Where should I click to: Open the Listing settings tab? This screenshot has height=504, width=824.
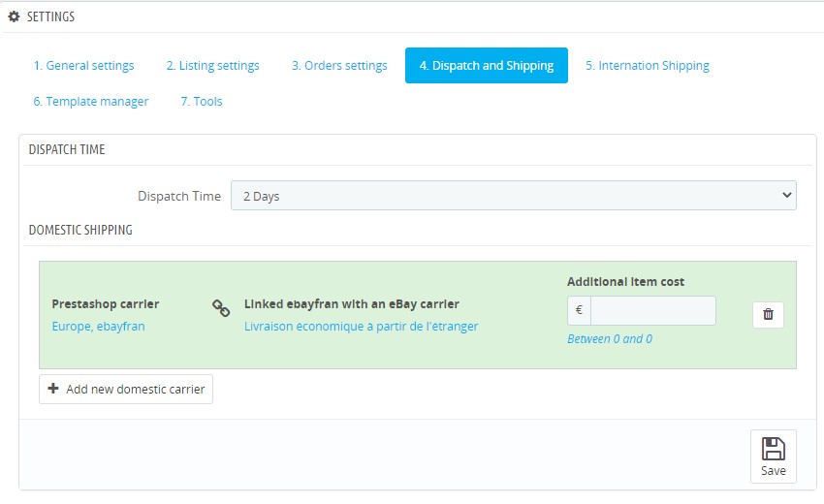coord(212,66)
